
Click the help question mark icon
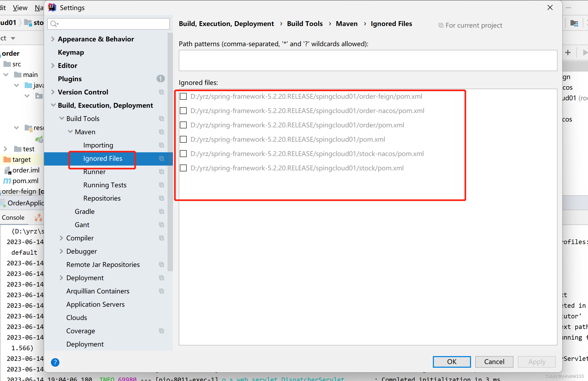[55, 362]
